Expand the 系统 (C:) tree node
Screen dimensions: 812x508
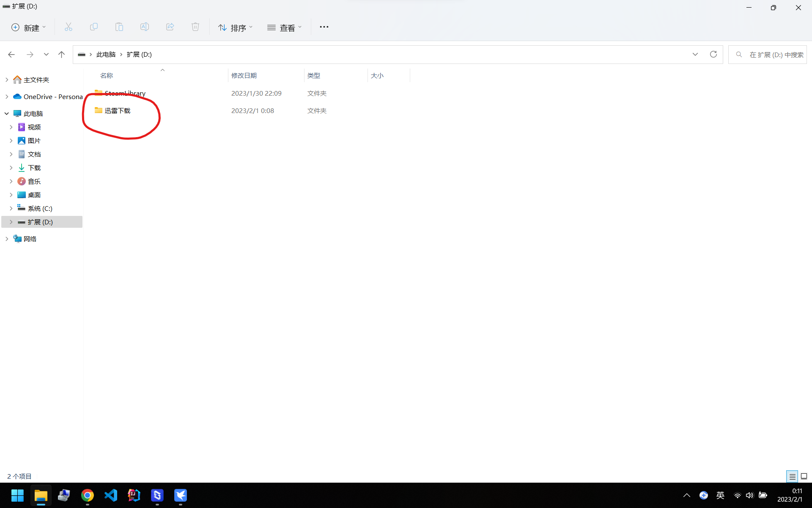(11, 208)
